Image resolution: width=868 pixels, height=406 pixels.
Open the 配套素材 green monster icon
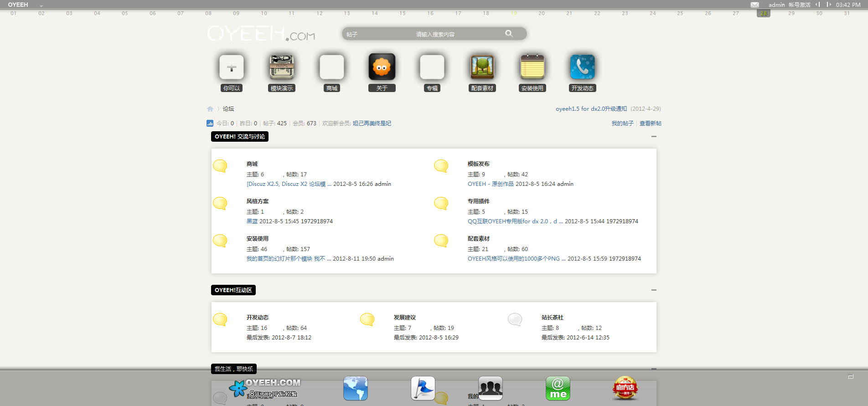point(482,67)
